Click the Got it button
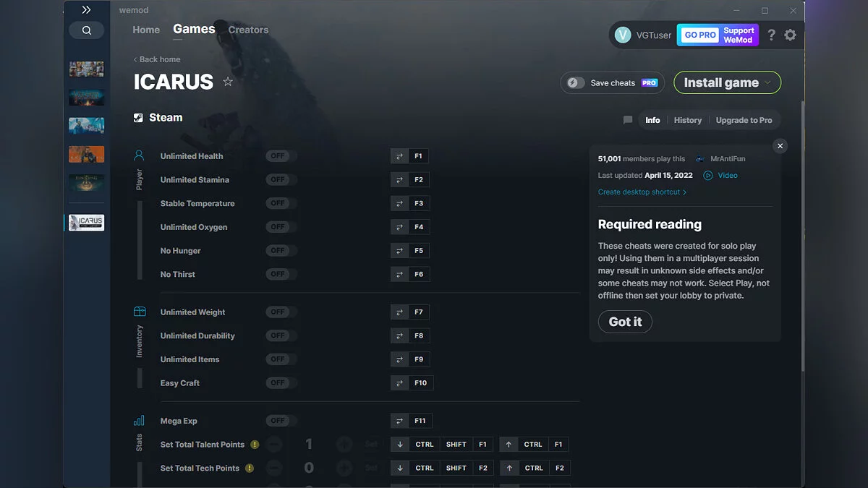Screen dimensions: 868x488 625,322
